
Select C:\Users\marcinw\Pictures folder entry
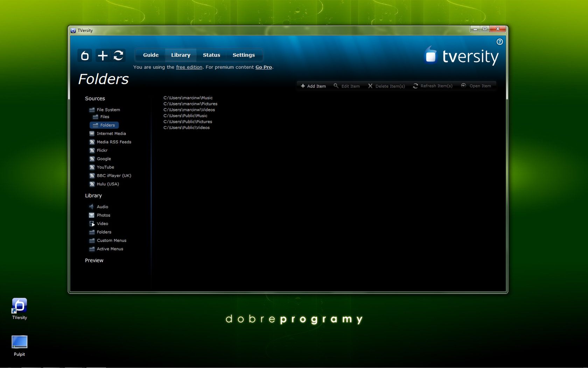[x=190, y=104]
